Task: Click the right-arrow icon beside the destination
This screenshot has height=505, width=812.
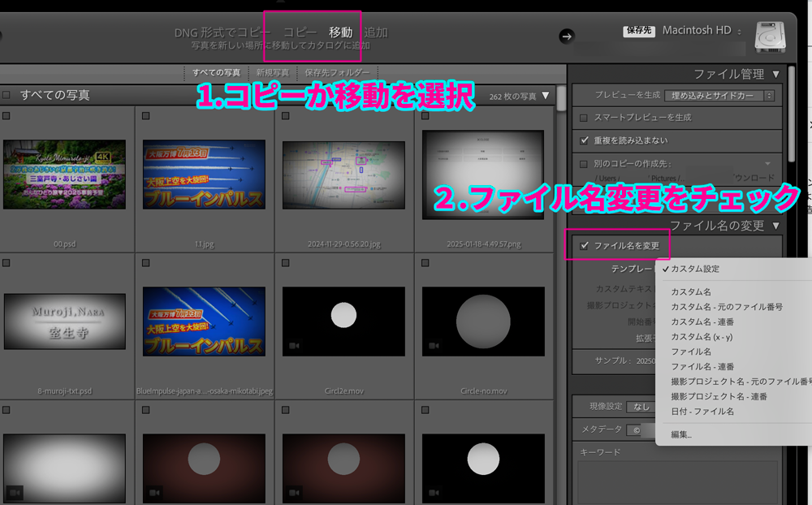Action: click(x=567, y=36)
